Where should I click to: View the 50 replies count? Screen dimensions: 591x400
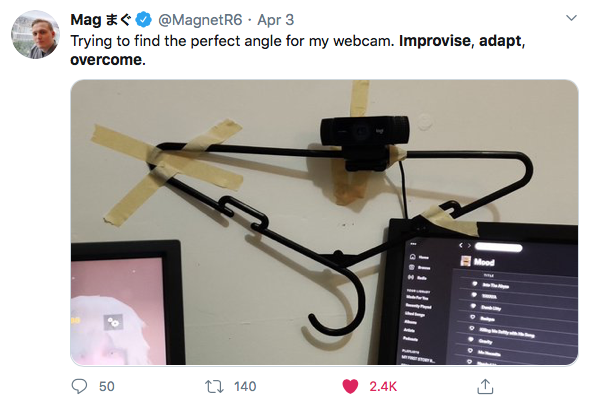coord(107,386)
